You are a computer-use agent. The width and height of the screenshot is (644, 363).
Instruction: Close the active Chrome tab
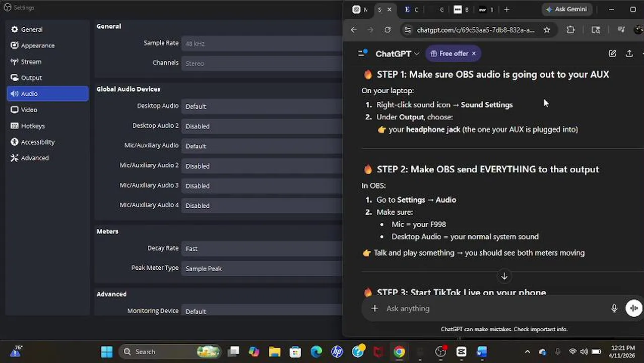(389, 10)
